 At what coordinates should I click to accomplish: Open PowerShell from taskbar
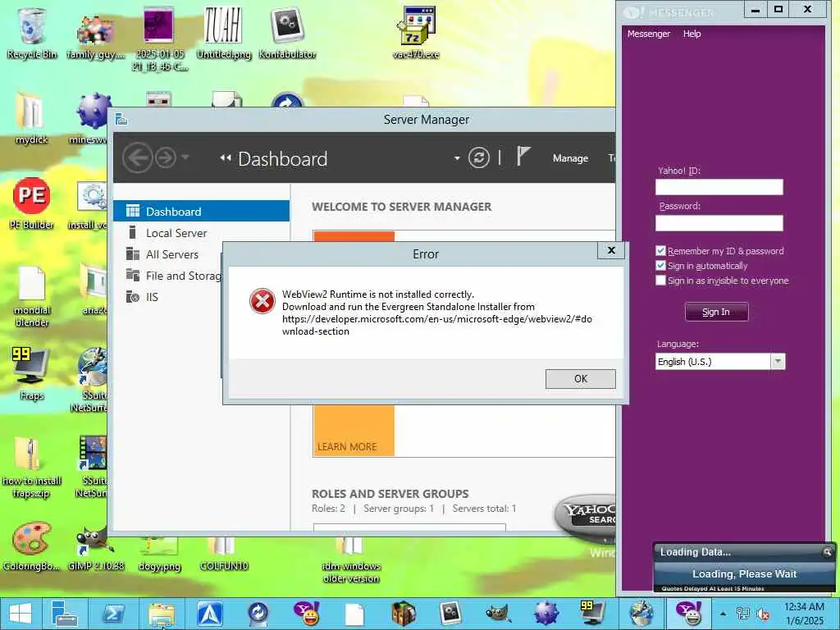[113, 614]
